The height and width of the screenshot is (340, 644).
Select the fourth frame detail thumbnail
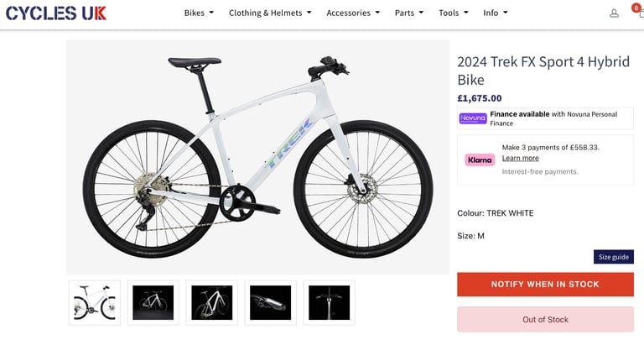pyautogui.click(x=271, y=302)
